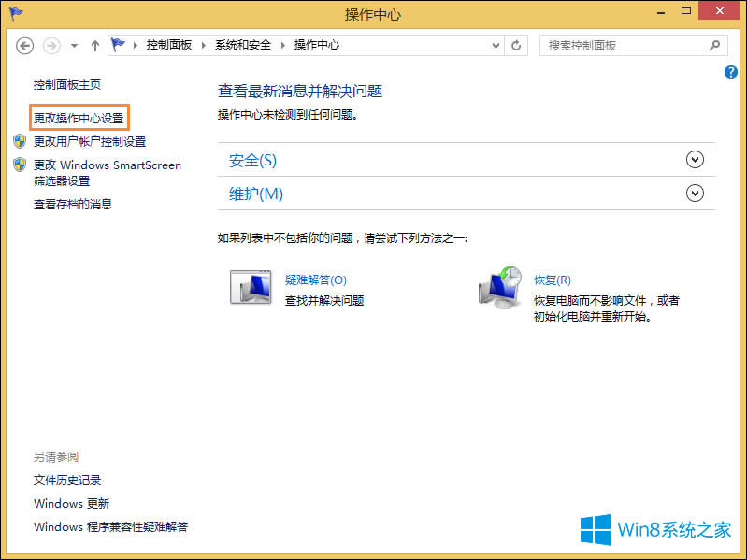
Task: Open 恢复(R) link
Action: point(553,280)
